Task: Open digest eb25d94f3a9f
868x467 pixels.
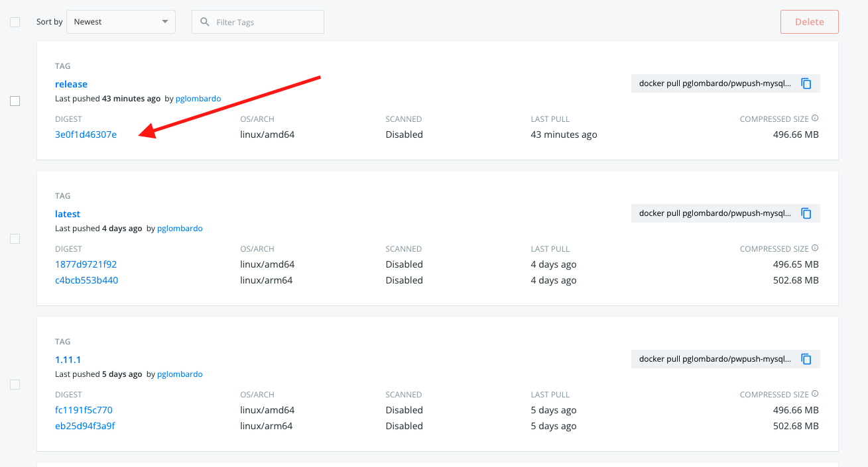Action: click(x=85, y=426)
